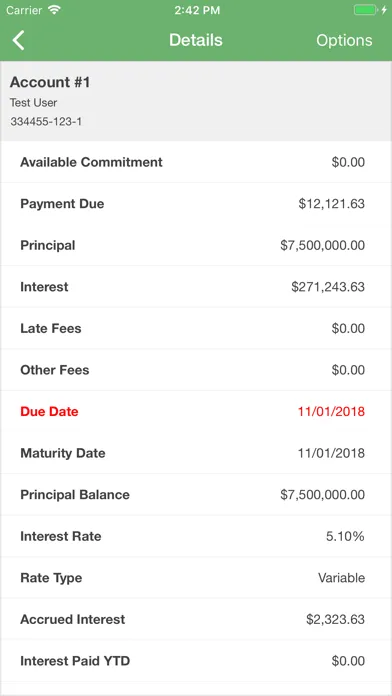Select the Principal row
Viewport: 392px width, 696px height.
pyautogui.click(x=196, y=245)
